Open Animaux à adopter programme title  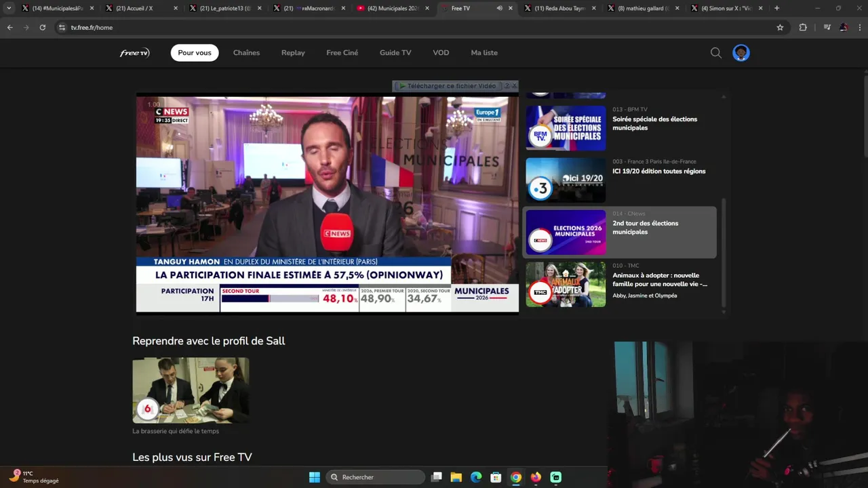[x=659, y=280]
